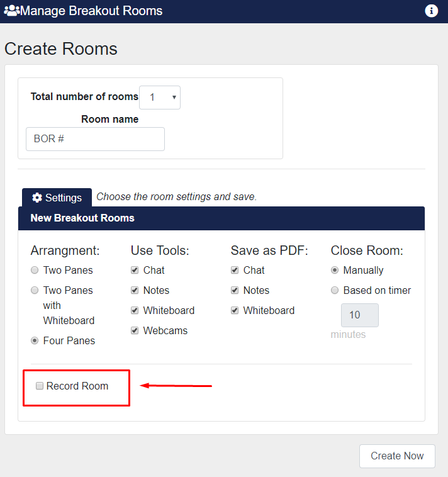Click the Create Now button
This screenshot has width=448, height=477.
397,456
